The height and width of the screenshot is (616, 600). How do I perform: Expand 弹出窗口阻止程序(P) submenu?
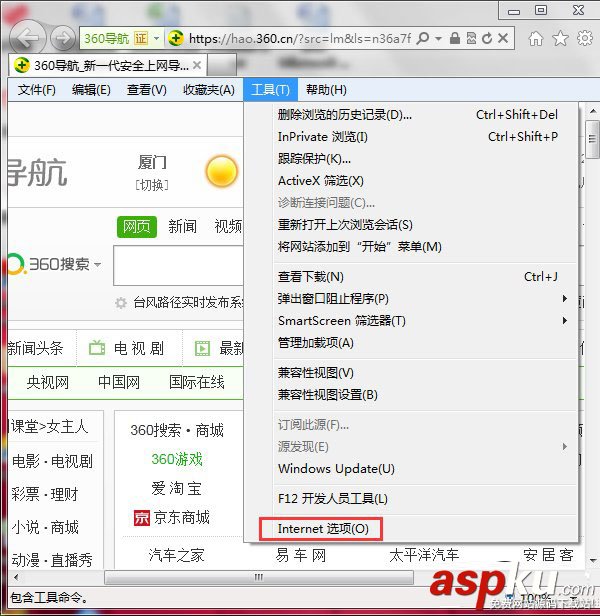click(x=564, y=299)
